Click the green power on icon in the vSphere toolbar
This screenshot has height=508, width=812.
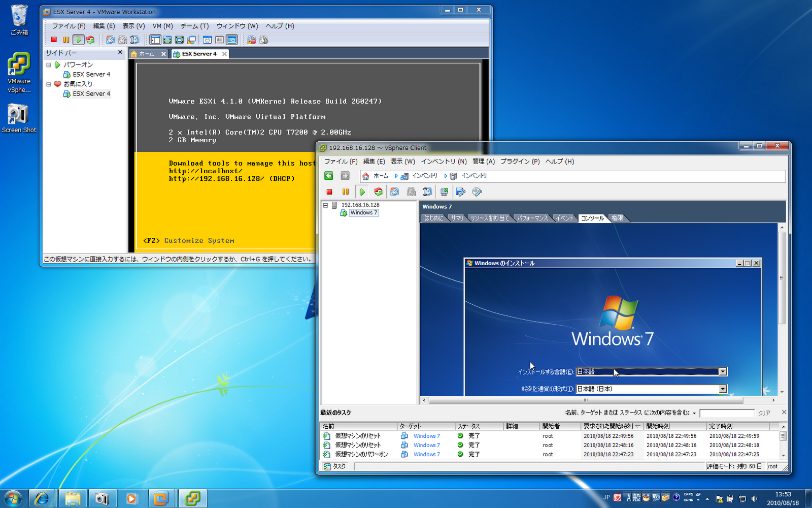[x=362, y=192]
